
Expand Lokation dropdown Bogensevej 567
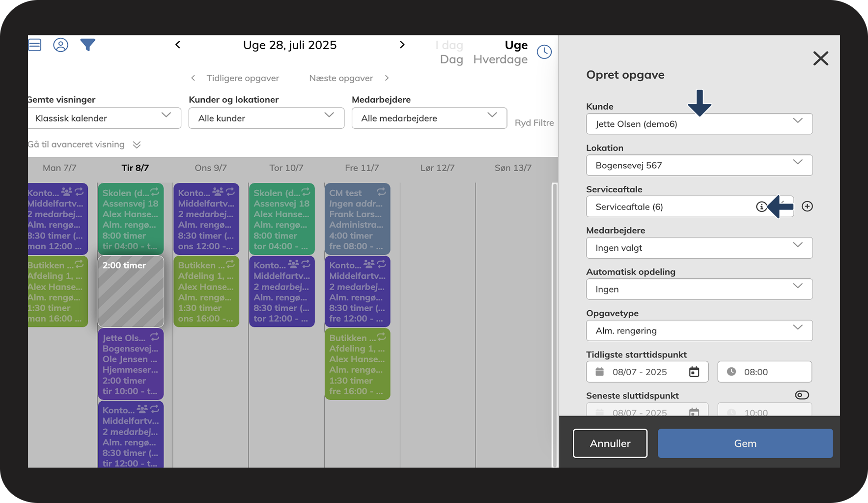click(699, 165)
